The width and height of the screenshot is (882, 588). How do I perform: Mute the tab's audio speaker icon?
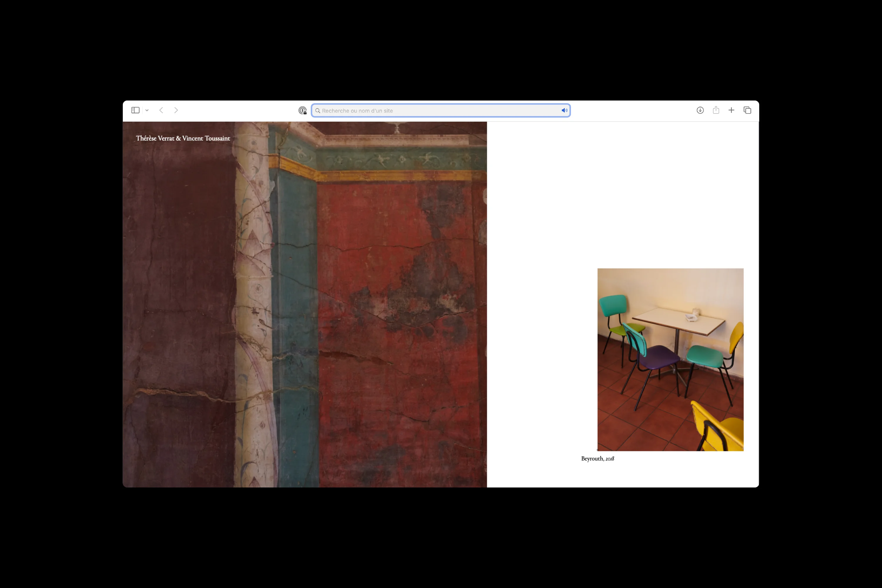564,110
